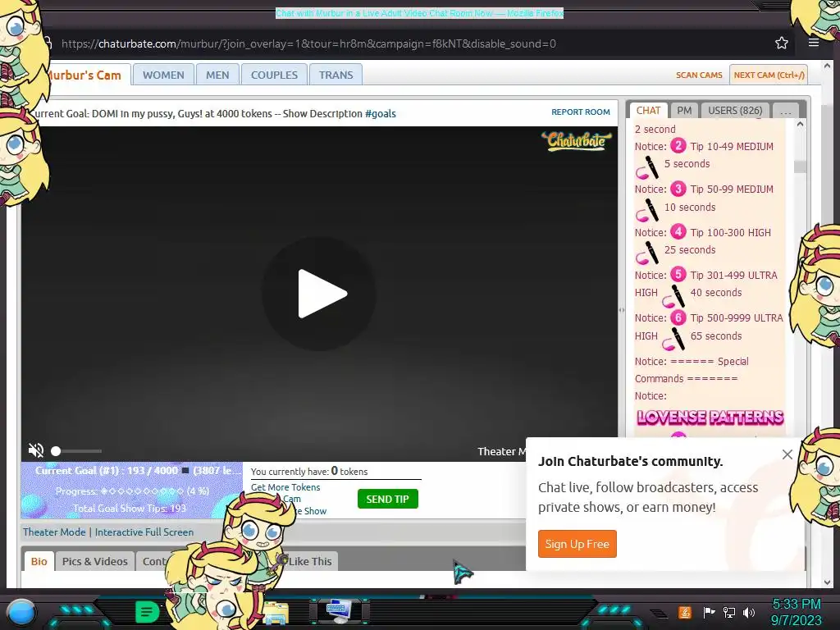Viewport: 840px width, 630px height.
Task: Click the green SEND TIP button
Action: [387, 499]
